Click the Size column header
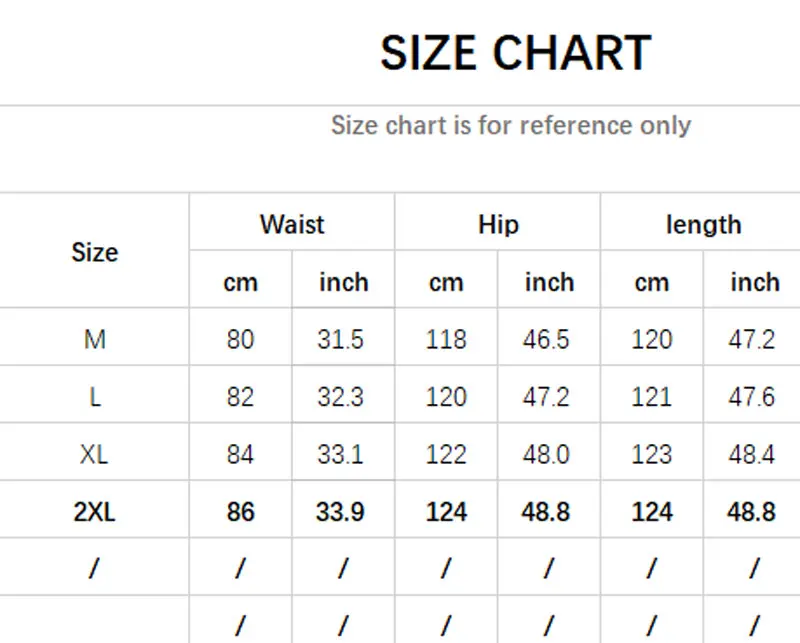This screenshot has width=800, height=643. 95,253
